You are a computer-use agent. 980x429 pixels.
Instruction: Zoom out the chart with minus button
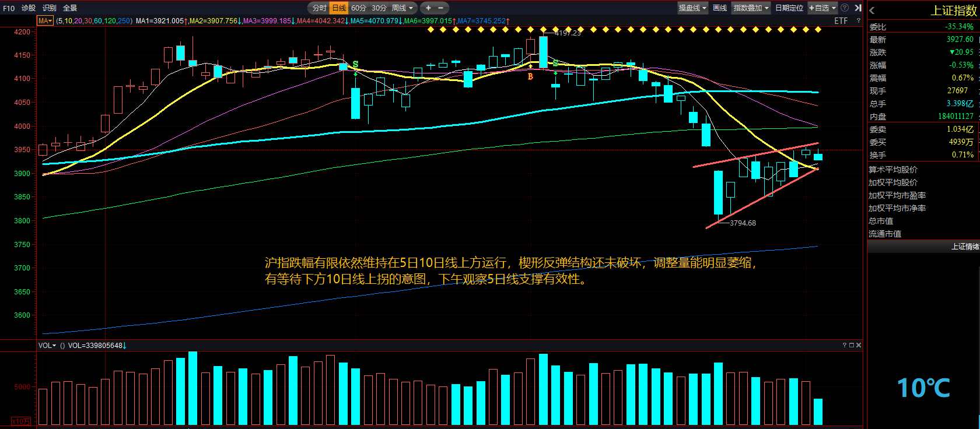pyautogui.click(x=440, y=8)
